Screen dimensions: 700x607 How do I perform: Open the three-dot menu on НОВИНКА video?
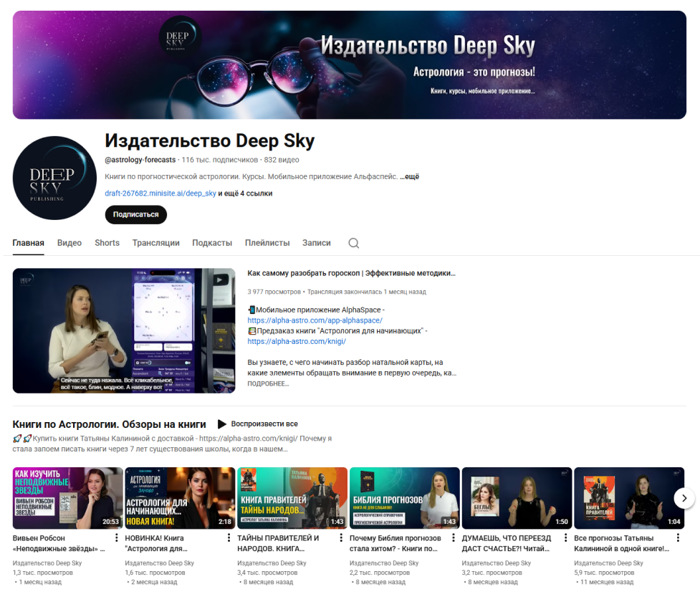[229, 538]
